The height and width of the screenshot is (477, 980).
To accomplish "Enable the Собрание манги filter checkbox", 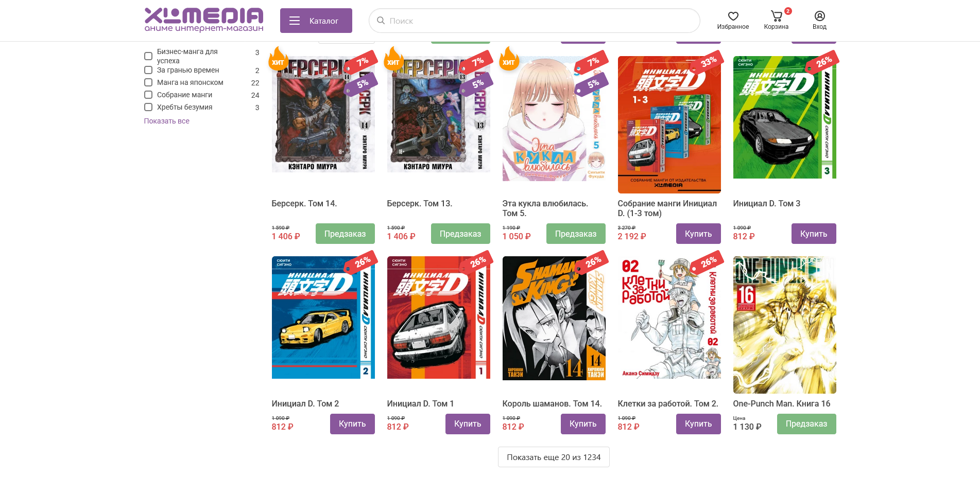I will point(148,95).
